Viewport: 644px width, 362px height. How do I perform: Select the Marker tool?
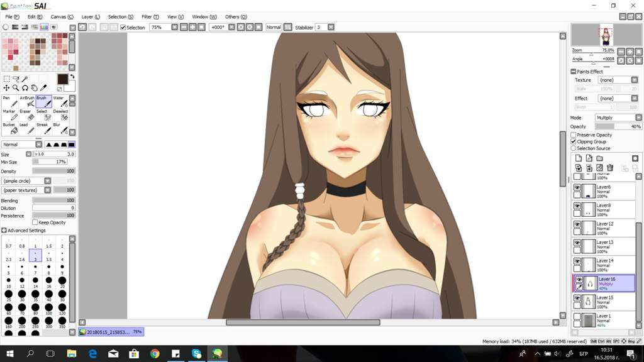coord(10,114)
